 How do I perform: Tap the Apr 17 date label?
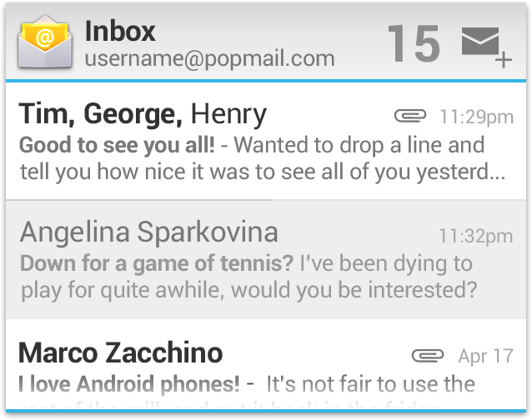point(486,356)
